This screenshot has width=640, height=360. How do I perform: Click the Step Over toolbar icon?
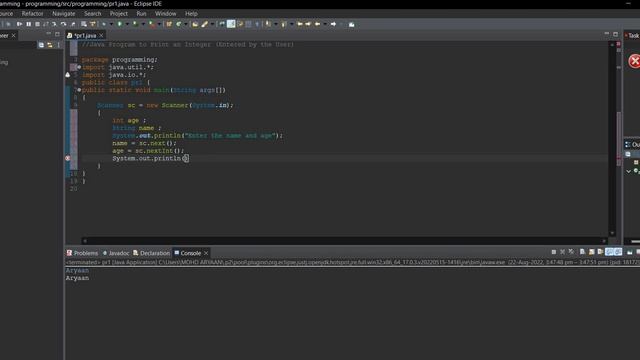64,24
